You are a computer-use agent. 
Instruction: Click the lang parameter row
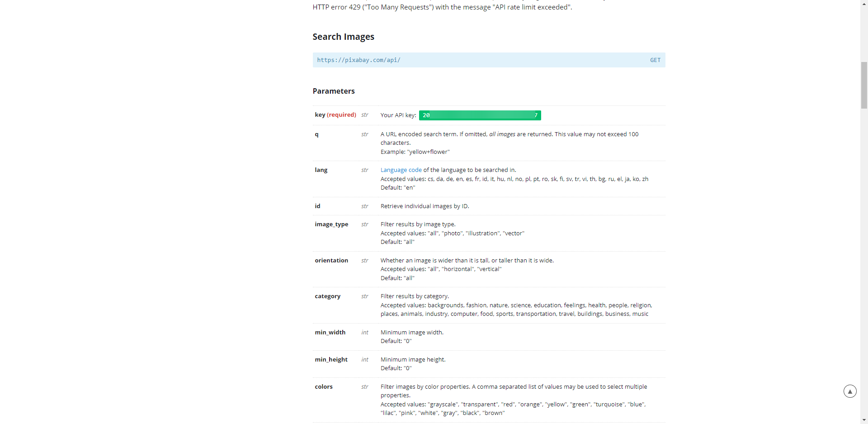click(321, 170)
